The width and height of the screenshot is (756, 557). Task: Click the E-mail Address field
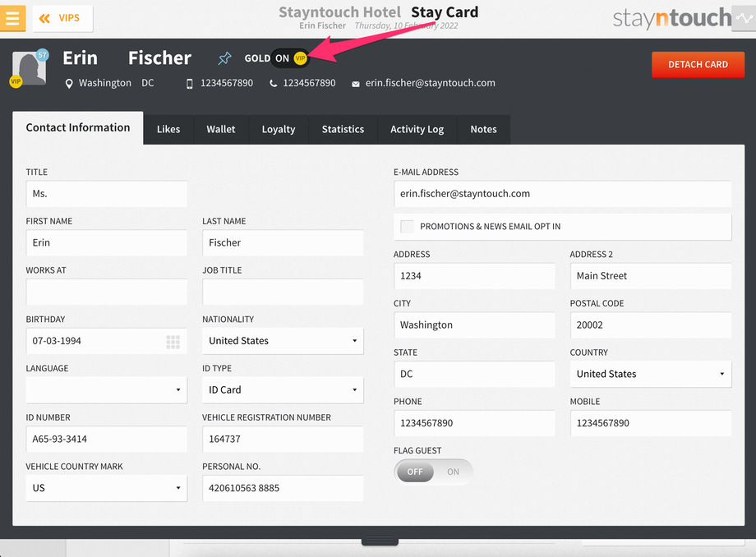[x=563, y=194]
